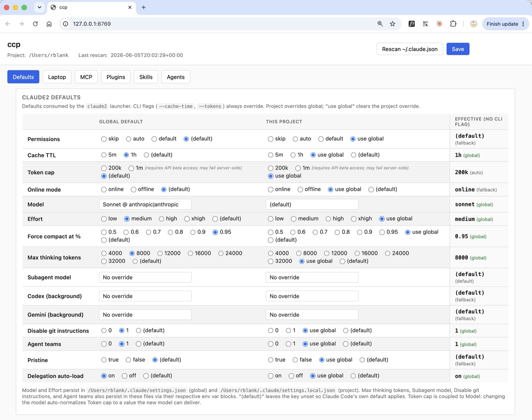
Task: Set global Permissions to skip
Action: 104,139
